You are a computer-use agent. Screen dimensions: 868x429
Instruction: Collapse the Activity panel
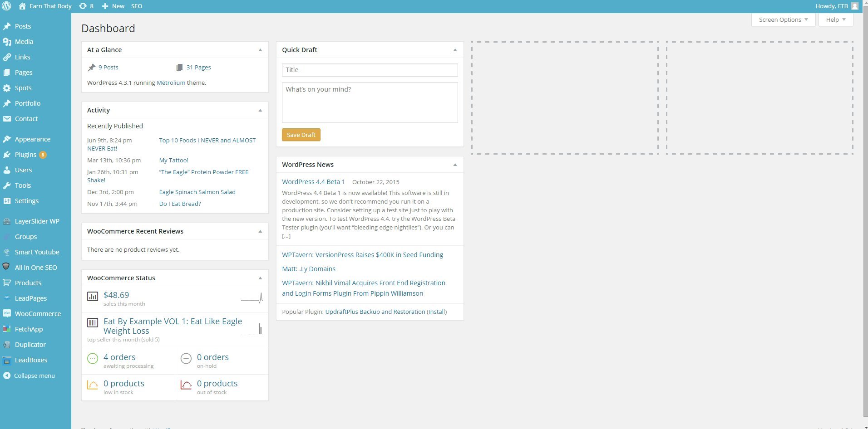[260, 110]
